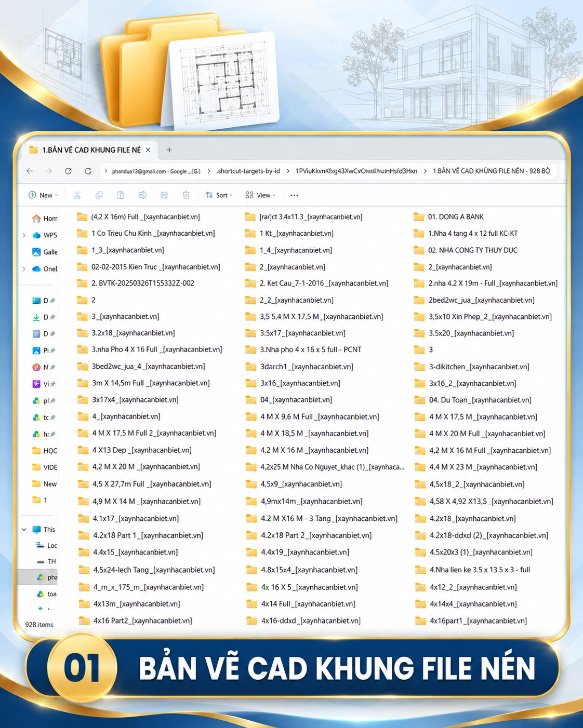The width and height of the screenshot is (583, 728).
Task: Select the HQC folder in sidebar
Action: coord(45,451)
